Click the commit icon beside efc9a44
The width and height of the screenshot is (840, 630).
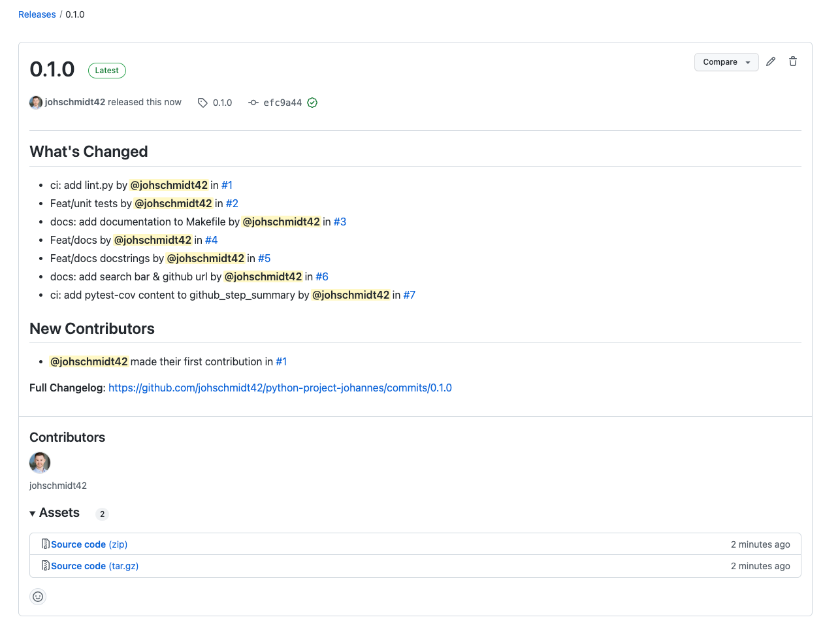click(253, 103)
